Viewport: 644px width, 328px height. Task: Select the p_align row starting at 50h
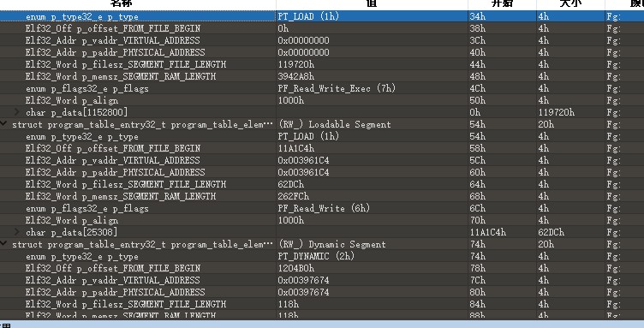(x=322, y=100)
